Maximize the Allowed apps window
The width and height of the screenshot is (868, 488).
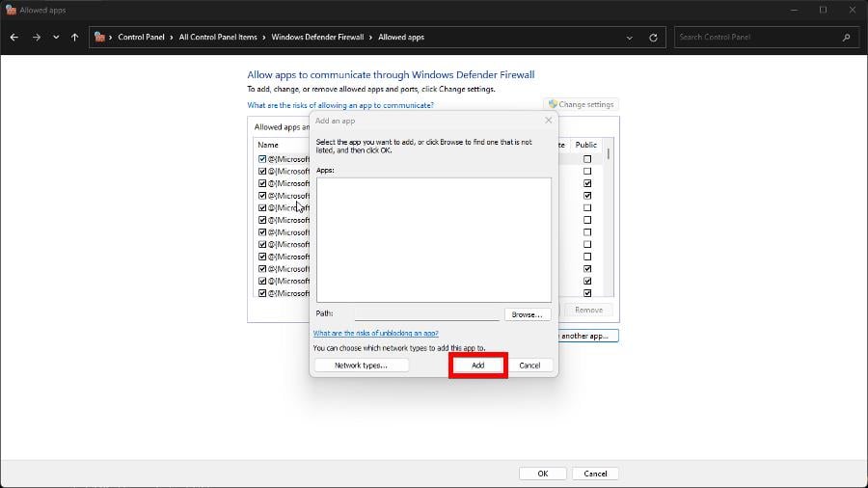coord(824,10)
